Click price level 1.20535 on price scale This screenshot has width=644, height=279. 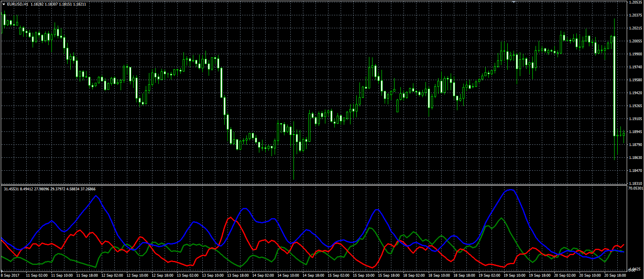point(635,2)
